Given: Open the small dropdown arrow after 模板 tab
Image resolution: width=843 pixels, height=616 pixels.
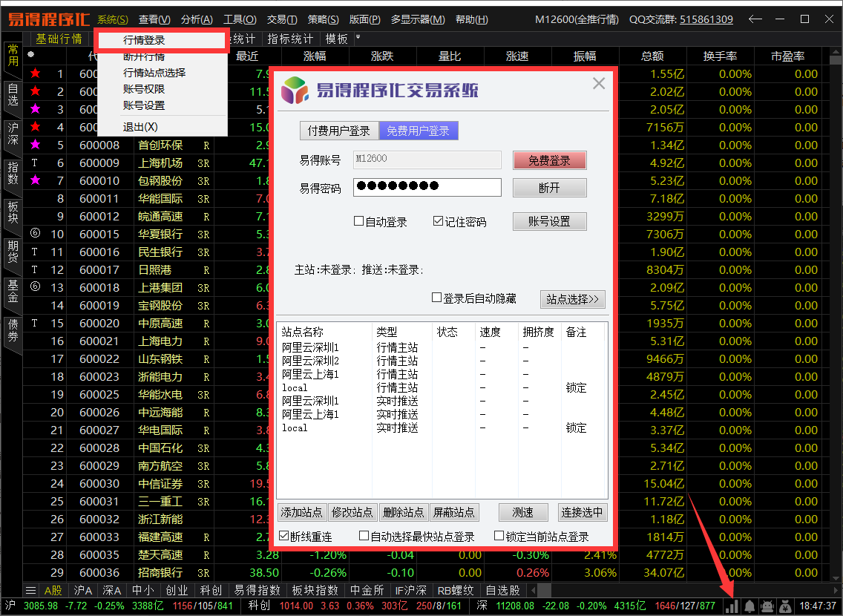Looking at the screenshot, I should [x=358, y=37].
